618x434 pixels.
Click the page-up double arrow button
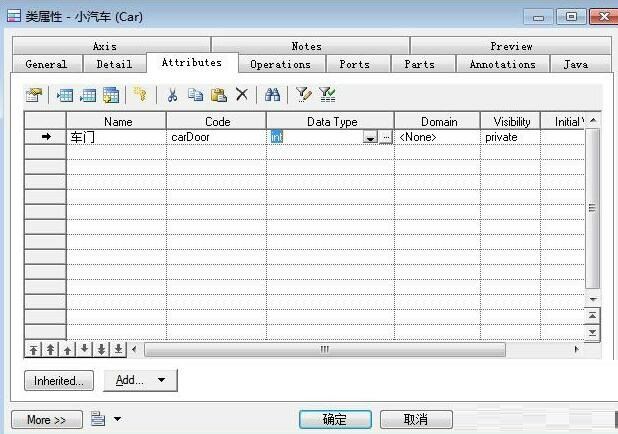[x=592, y=315]
